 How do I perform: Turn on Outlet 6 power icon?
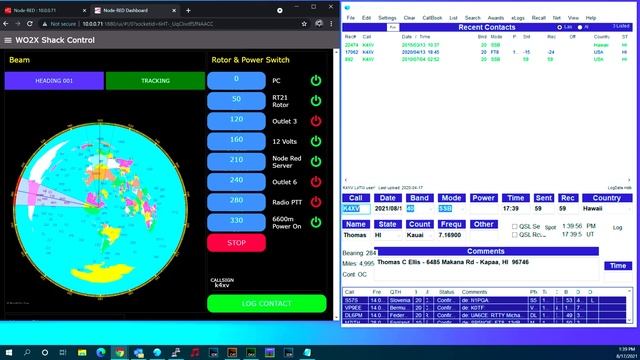316,182
